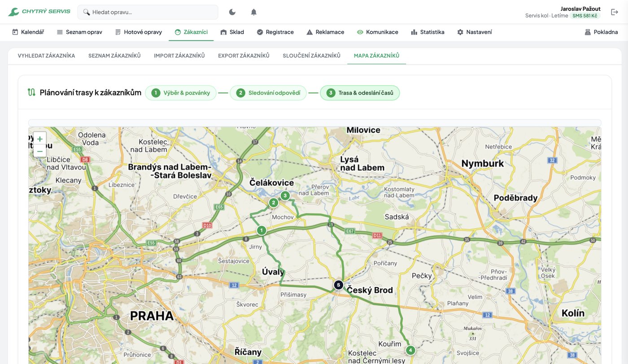
Task: Click Úvaly label on map
Action: [x=273, y=272]
